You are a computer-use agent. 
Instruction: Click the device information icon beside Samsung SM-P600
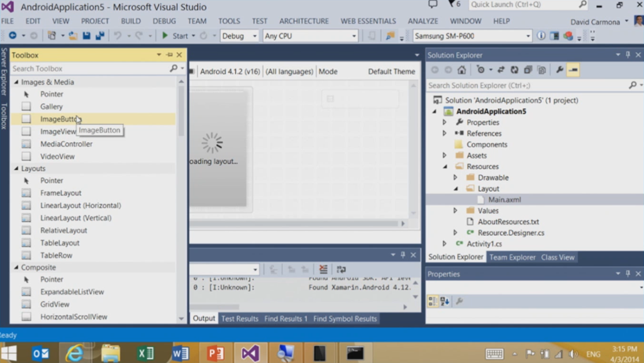pyautogui.click(x=541, y=36)
